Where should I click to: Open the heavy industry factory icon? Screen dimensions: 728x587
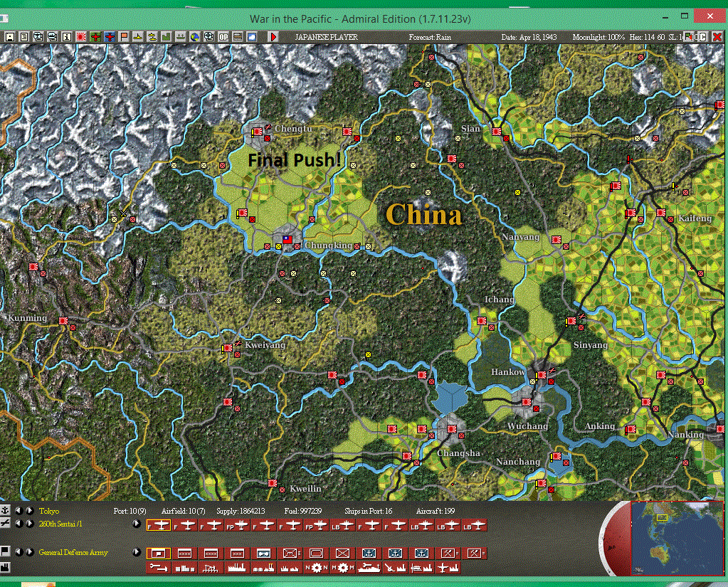coord(237,567)
